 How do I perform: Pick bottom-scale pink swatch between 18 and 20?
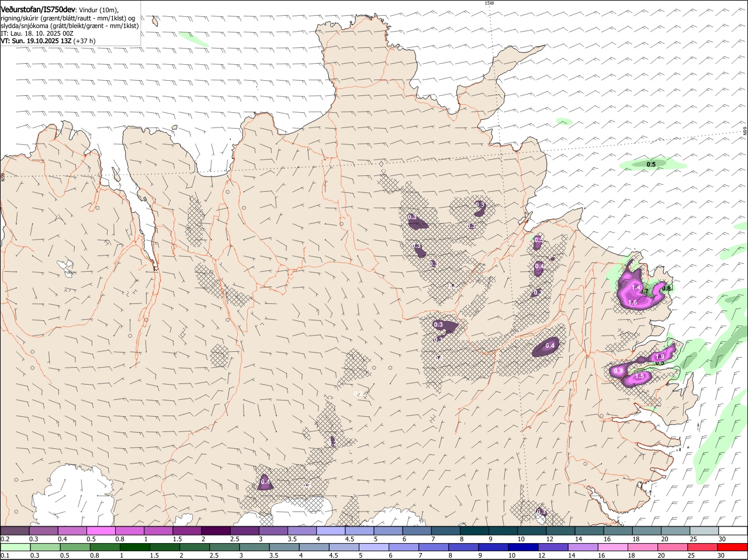pos(642,547)
